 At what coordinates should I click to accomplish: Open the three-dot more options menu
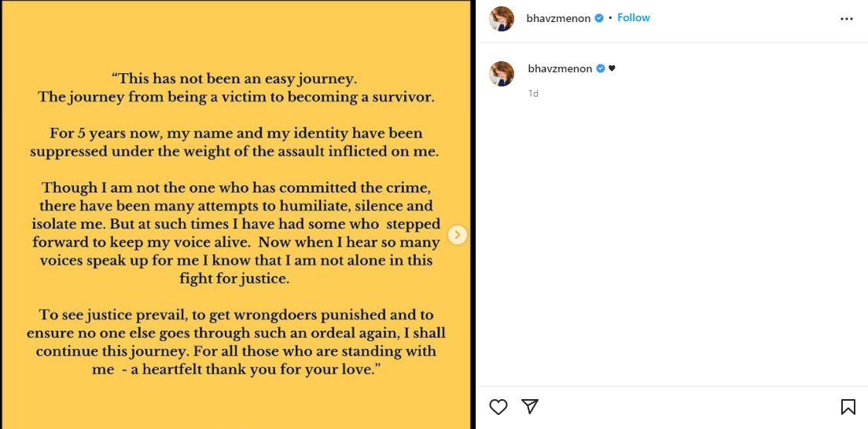point(846,19)
